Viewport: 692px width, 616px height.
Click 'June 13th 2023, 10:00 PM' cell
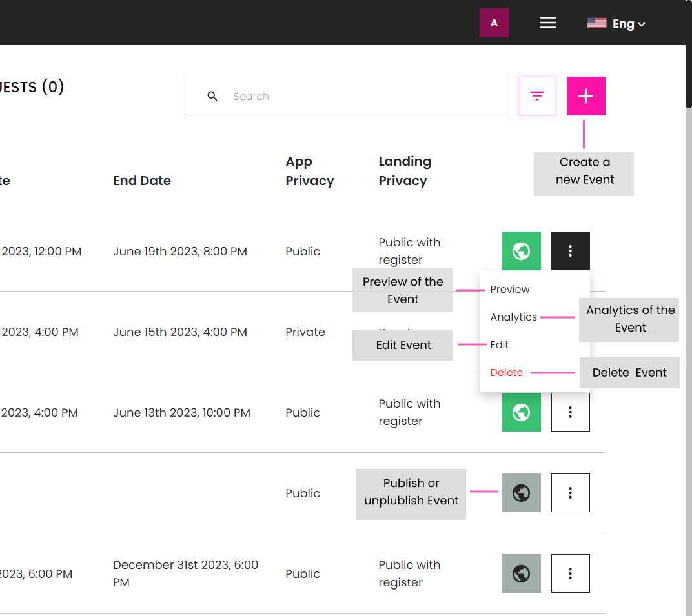(x=181, y=413)
